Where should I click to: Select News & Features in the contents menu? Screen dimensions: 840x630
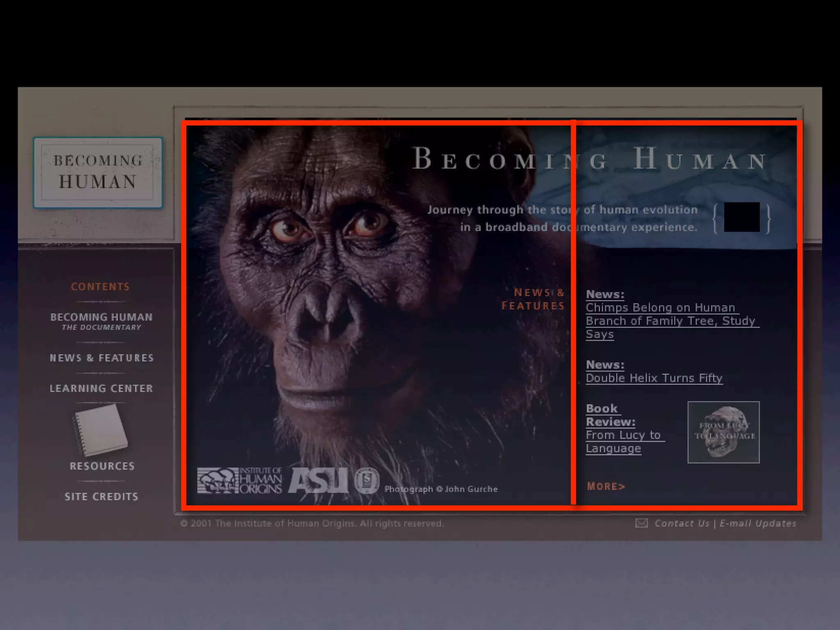(x=101, y=358)
